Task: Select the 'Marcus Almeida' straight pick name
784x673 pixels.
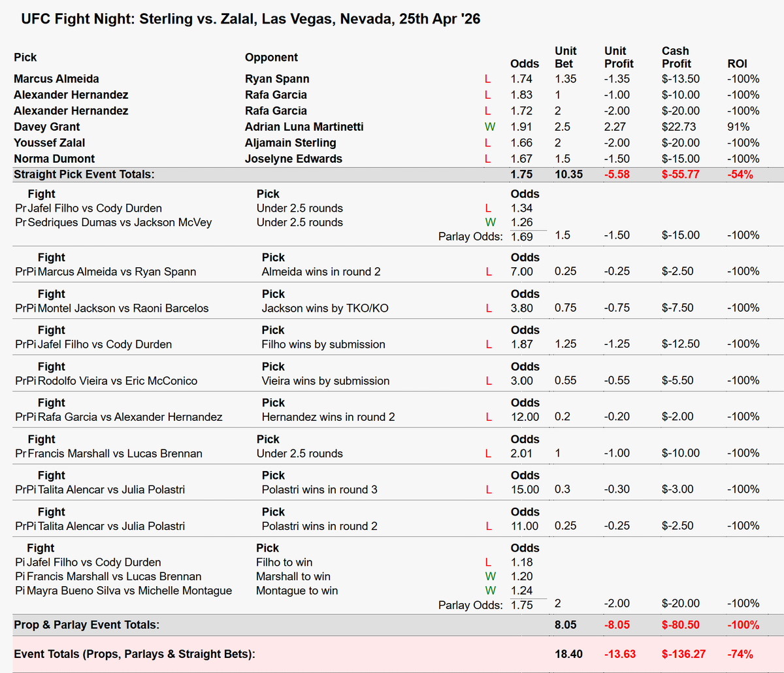Action: point(56,79)
